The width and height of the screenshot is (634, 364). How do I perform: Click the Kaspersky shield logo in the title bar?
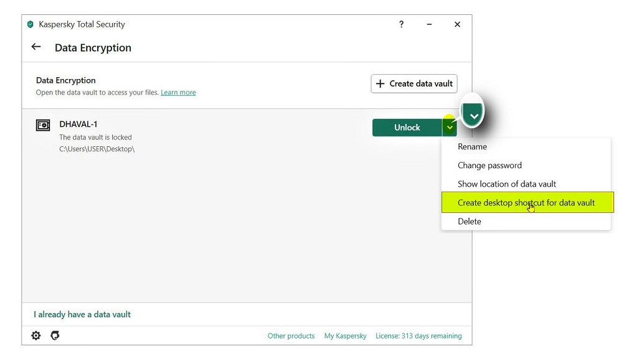[31, 24]
